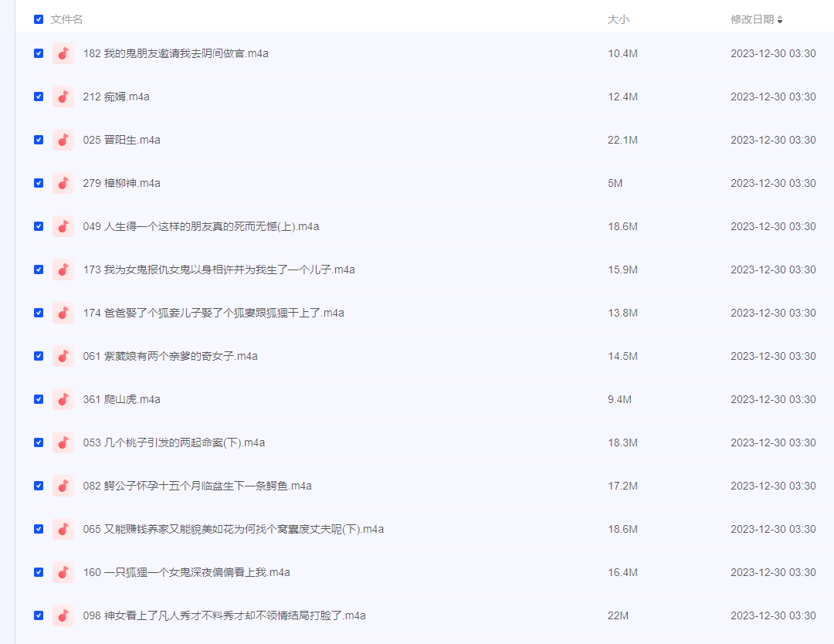Click the audio icon for 061 紫葳娘有两个亲爹的奇女子
Viewport: 834px width, 644px height.
[63, 356]
